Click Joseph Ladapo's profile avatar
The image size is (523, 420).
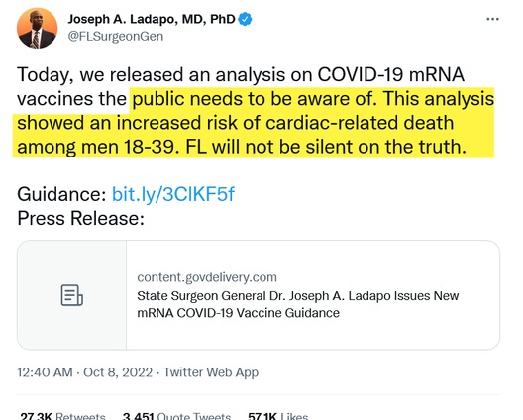click(37, 29)
